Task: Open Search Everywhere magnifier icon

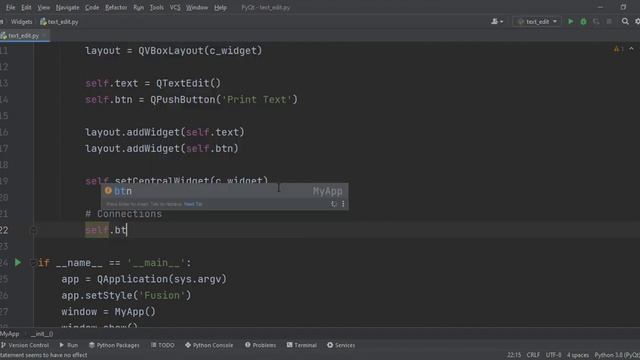Action: (x=625, y=21)
